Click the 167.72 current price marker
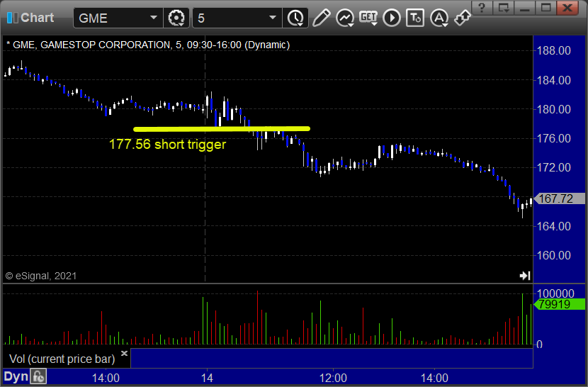Viewport: 588px width, 387px height. (x=559, y=198)
